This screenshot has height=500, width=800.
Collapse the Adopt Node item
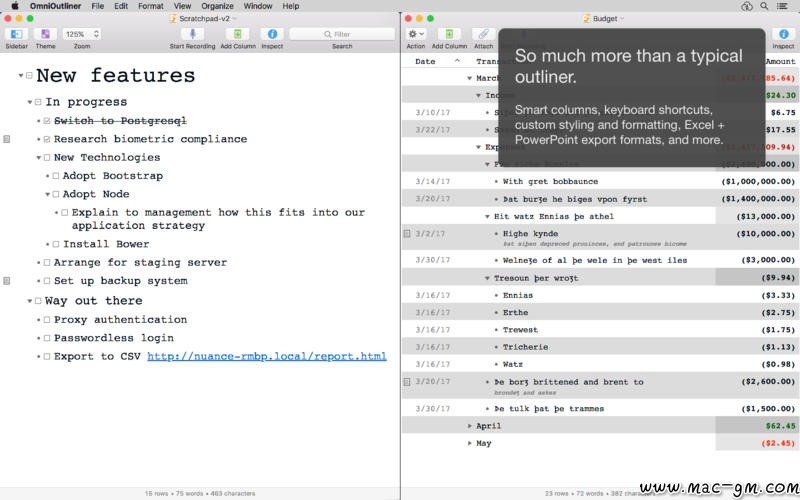pyautogui.click(x=48, y=194)
